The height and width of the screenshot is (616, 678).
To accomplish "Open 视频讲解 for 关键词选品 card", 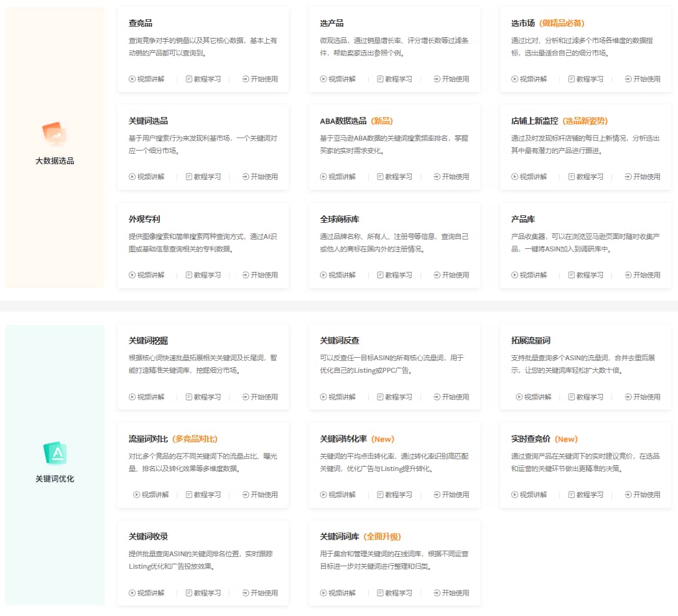I will (147, 177).
